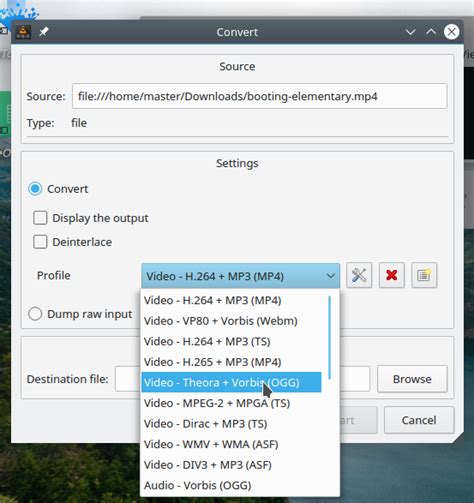The width and height of the screenshot is (474, 503).
Task: Click the profile list scrollbar
Action: (329, 337)
